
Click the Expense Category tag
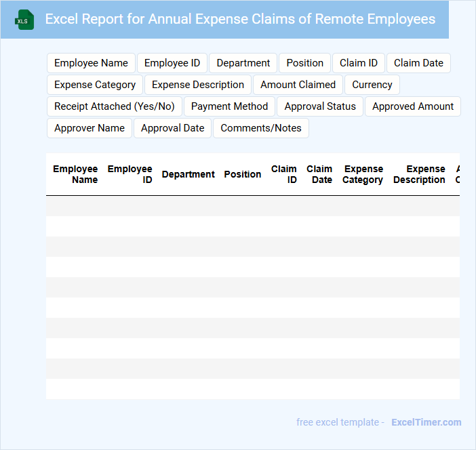pos(95,85)
